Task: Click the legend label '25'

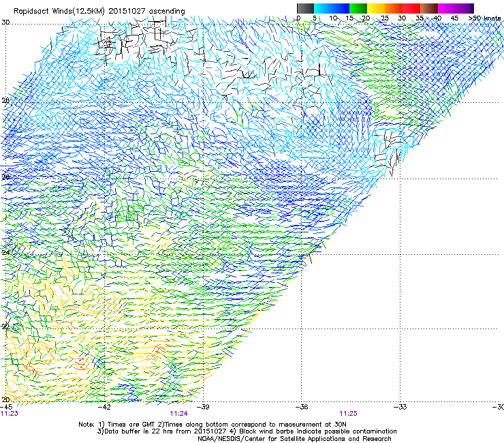Action: click(x=384, y=18)
